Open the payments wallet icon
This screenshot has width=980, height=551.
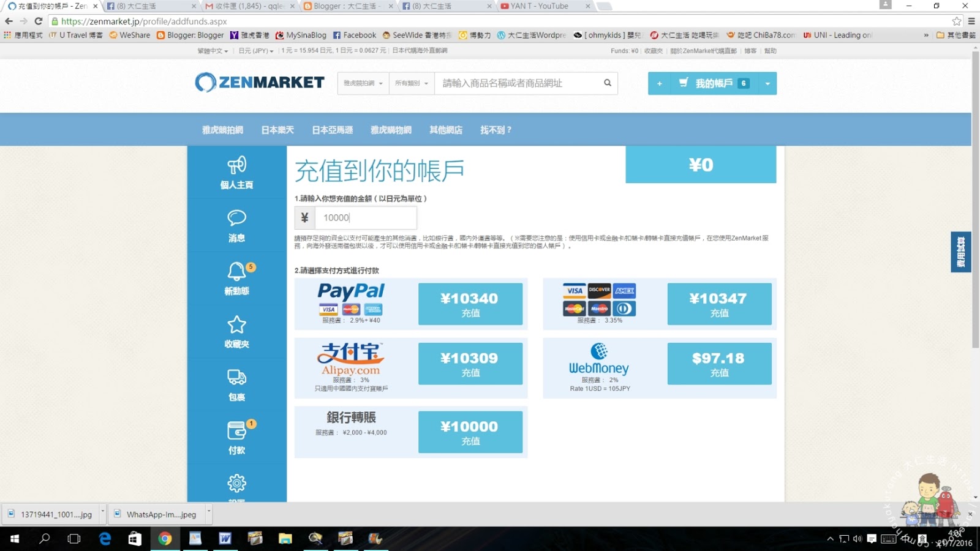(236, 430)
